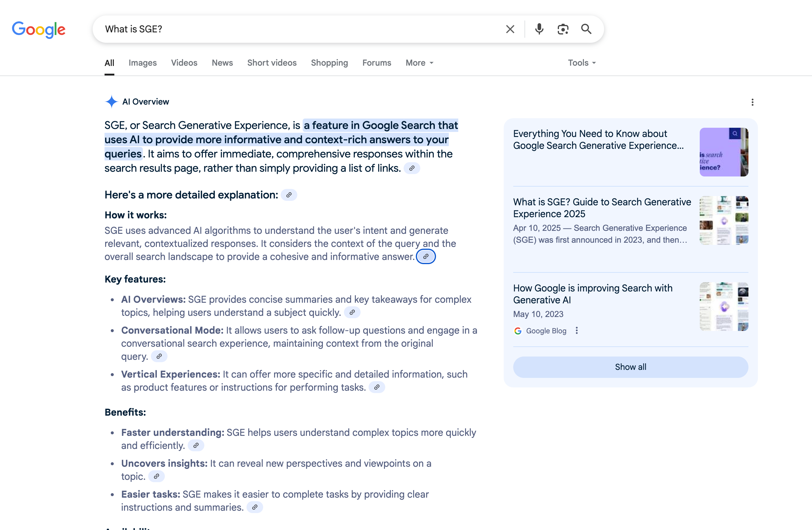
Task: Switch to the Forums tab
Action: (x=377, y=63)
